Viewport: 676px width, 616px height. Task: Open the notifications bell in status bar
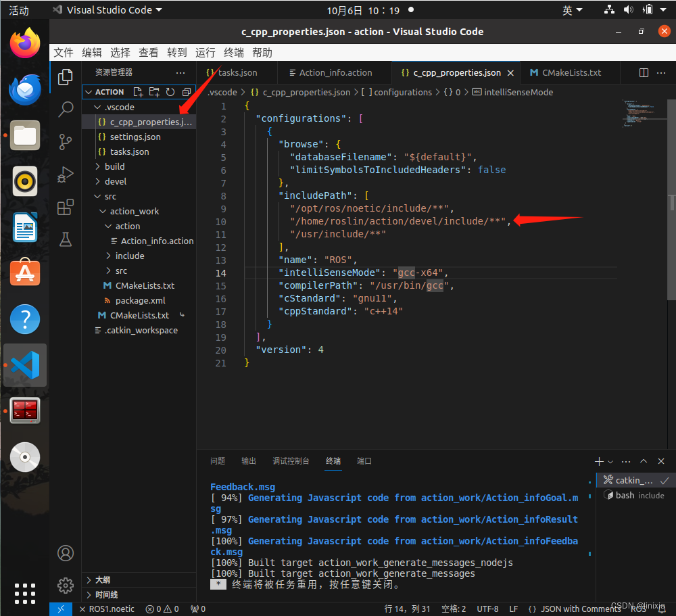tap(662, 609)
